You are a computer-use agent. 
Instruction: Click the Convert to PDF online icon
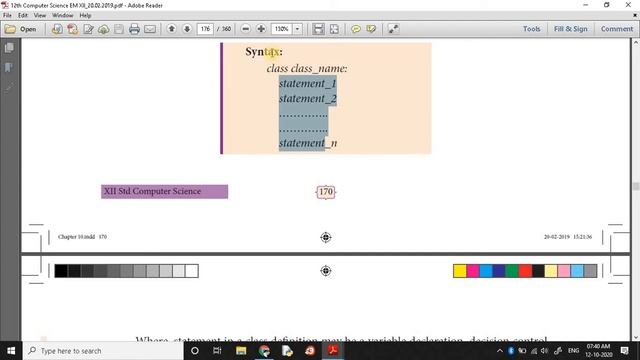pyautogui.click(x=57, y=29)
